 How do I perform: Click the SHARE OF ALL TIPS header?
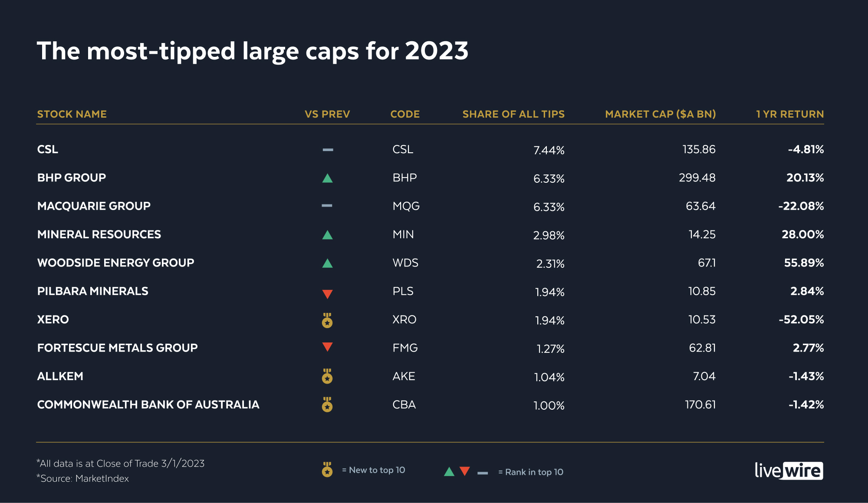click(x=513, y=114)
